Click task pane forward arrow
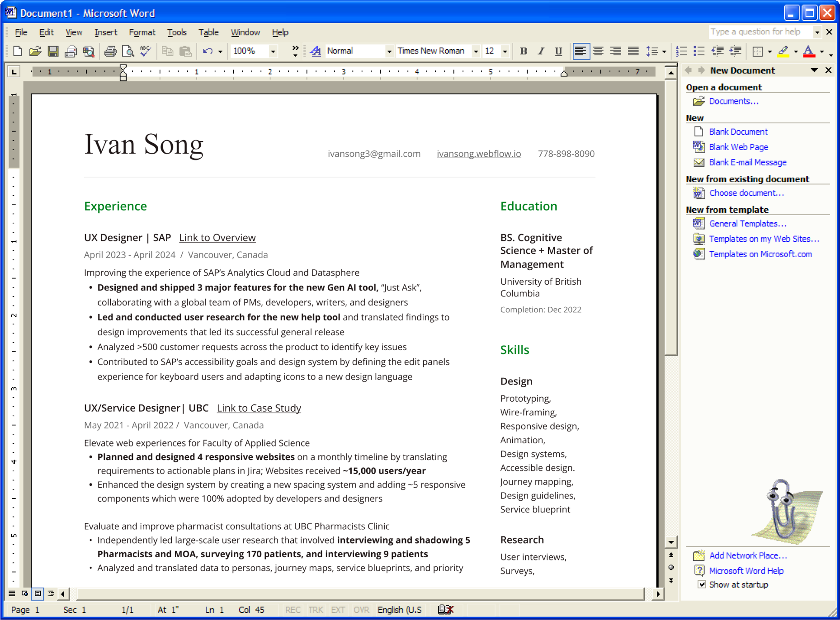Image resolution: width=840 pixels, height=620 pixels. pos(701,70)
